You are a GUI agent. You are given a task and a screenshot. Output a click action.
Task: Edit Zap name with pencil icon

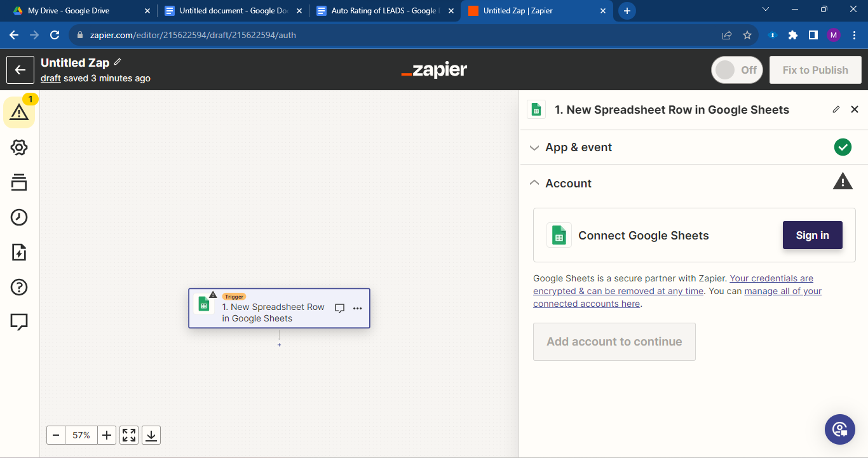118,62
